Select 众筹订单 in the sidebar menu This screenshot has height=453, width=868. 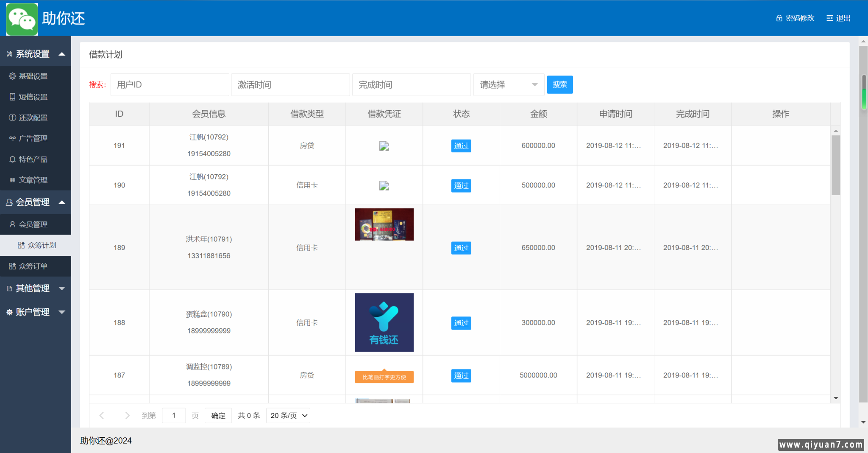(33, 266)
